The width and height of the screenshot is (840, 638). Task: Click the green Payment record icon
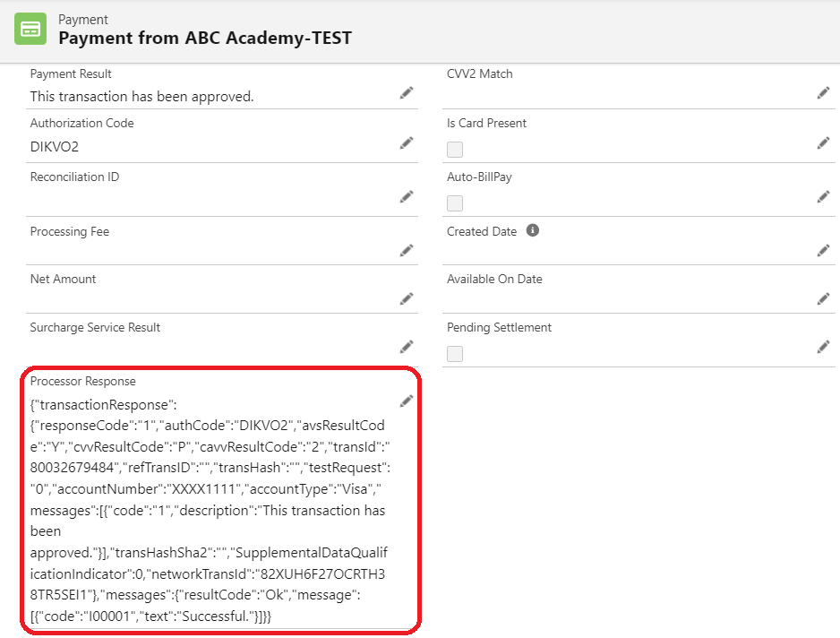pyautogui.click(x=30, y=29)
